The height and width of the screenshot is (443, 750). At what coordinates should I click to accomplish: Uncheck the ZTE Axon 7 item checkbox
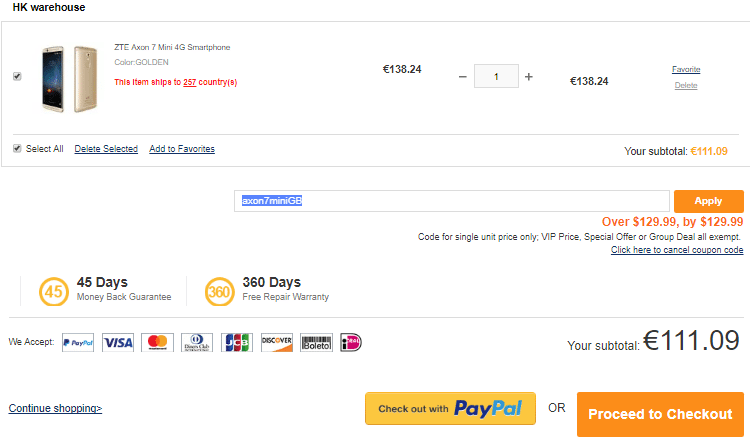pos(17,77)
